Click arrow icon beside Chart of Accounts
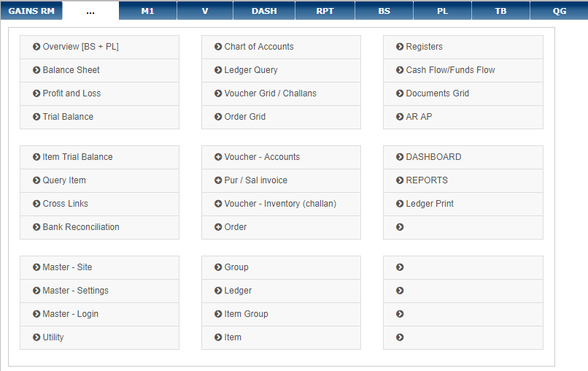The width and height of the screenshot is (588, 371). [x=218, y=47]
